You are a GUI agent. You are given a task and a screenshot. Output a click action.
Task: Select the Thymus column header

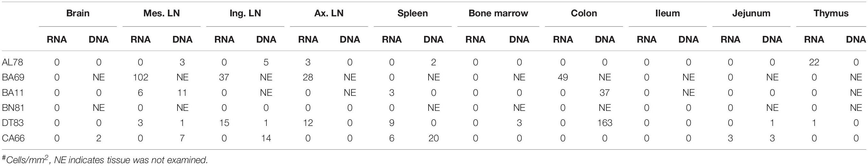click(x=831, y=13)
